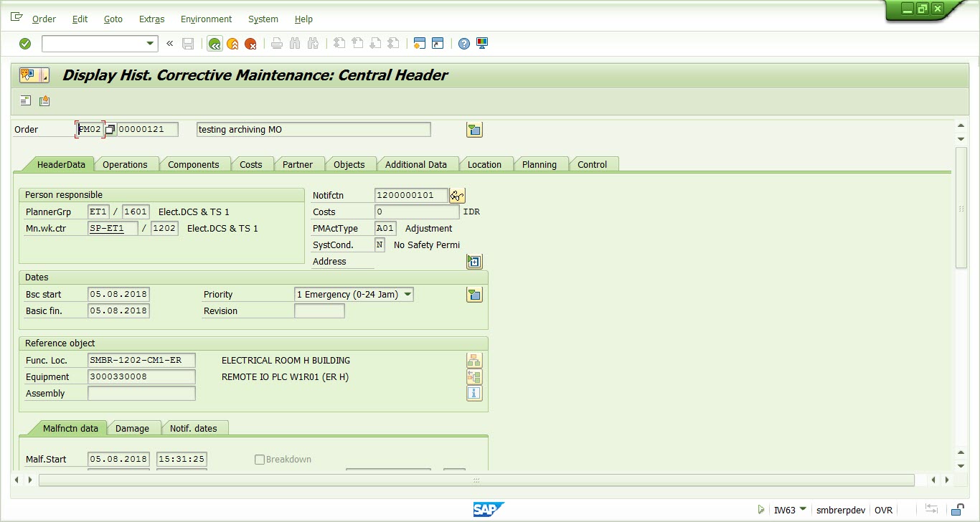Viewport: 980px width, 522px height.
Task: Click the Last Page icon
Action: click(393, 44)
